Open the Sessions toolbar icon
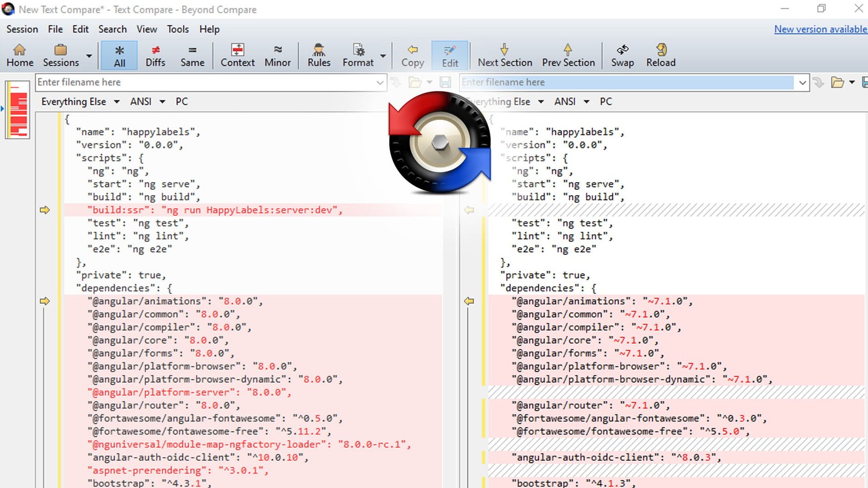This screenshot has width=868, height=488. pyautogui.click(x=61, y=55)
